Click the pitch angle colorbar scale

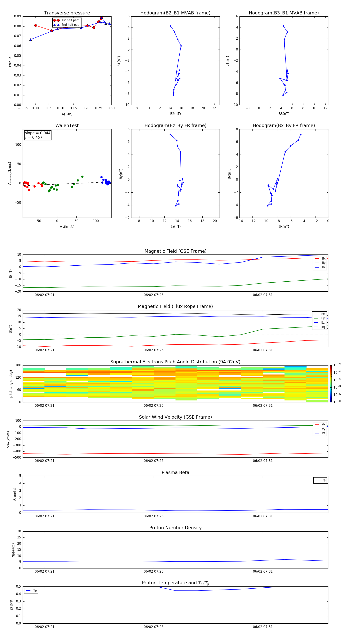coord(331,384)
